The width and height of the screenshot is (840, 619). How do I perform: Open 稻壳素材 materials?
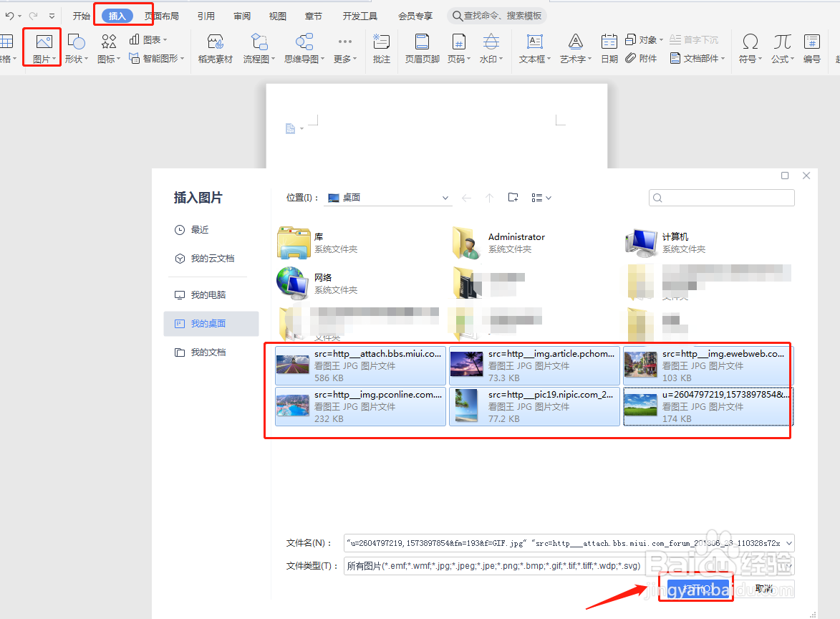pyautogui.click(x=216, y=48)
